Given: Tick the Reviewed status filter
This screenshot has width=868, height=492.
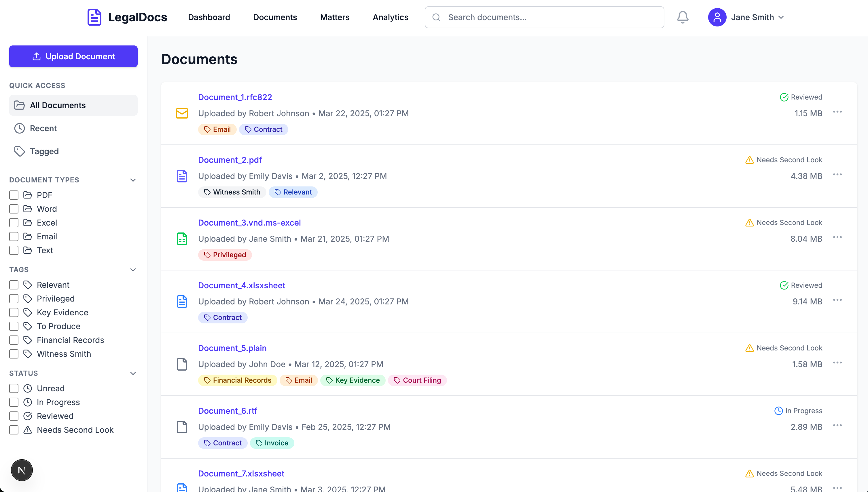Looking at the screenshot, I should pos(14,416).
